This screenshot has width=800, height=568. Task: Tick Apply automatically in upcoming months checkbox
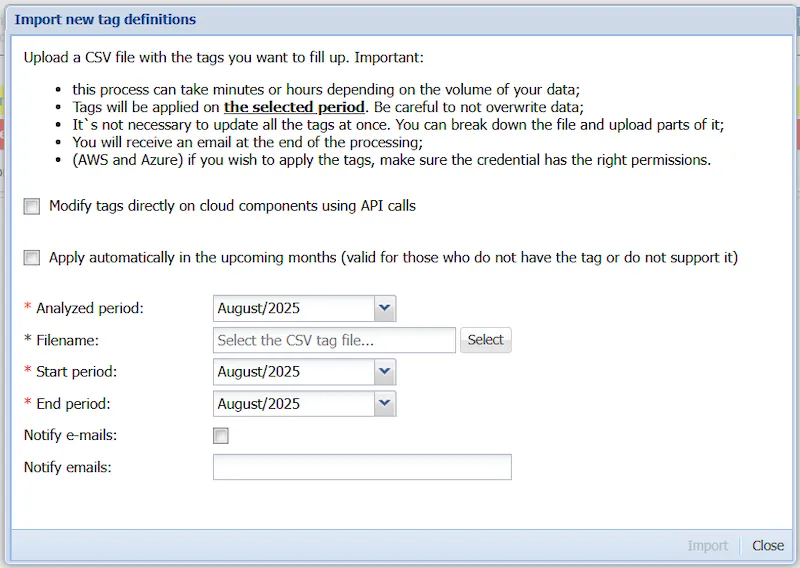32,258
